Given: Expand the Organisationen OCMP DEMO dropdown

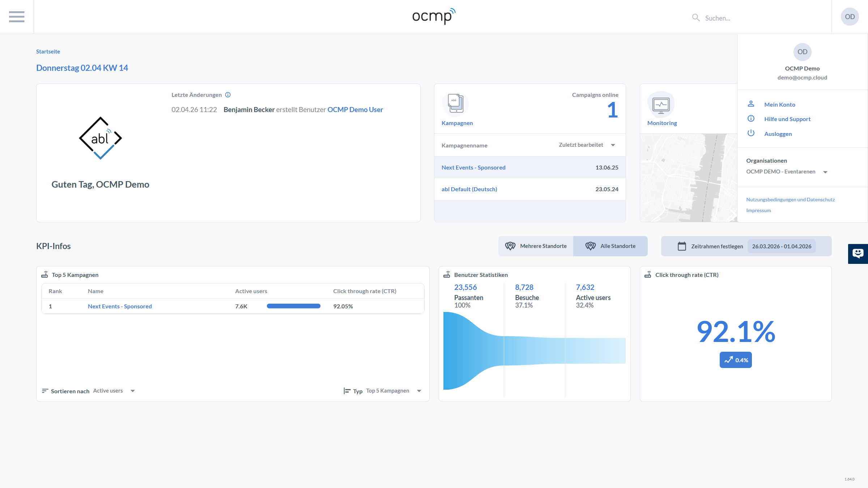Looking at the screenshot, I should click(825, 172).
